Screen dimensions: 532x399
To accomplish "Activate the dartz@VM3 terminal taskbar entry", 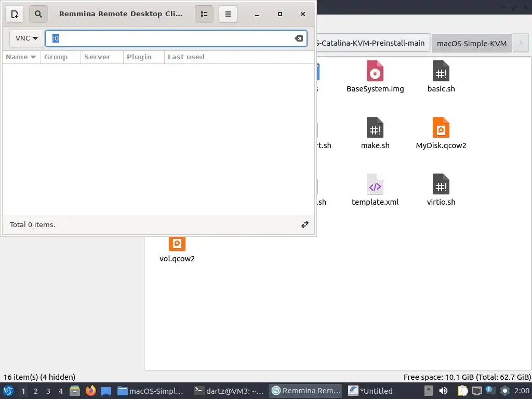I will click(x=229, y=391).
